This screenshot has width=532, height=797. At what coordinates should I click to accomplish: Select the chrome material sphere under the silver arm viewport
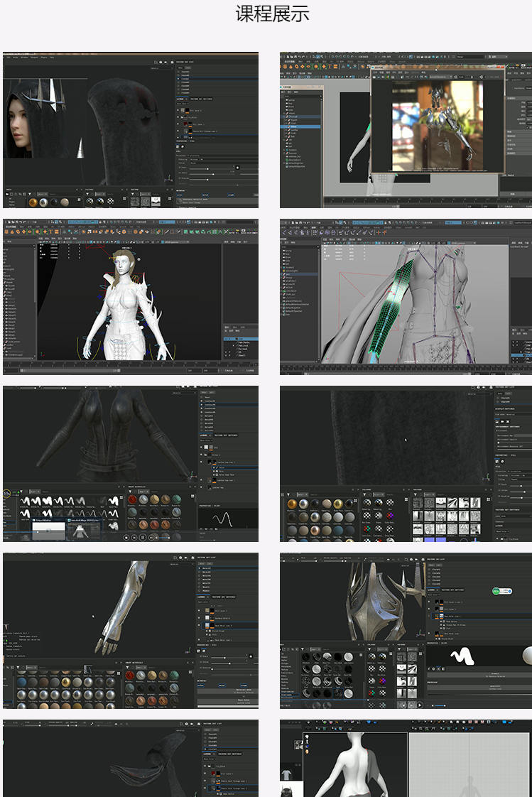(x=23, y=696)
